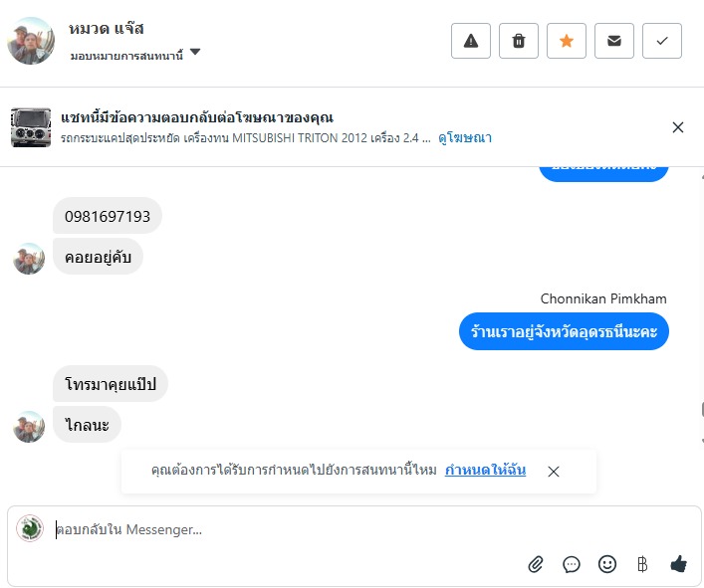Mark conversation as spam with warning icon

(x=471, y=41)
